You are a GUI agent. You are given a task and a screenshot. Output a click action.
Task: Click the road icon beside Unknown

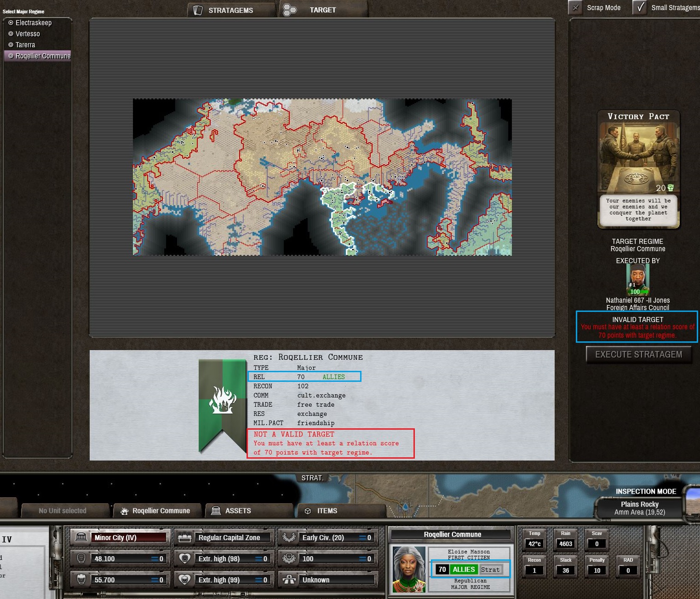click(289, 580)
